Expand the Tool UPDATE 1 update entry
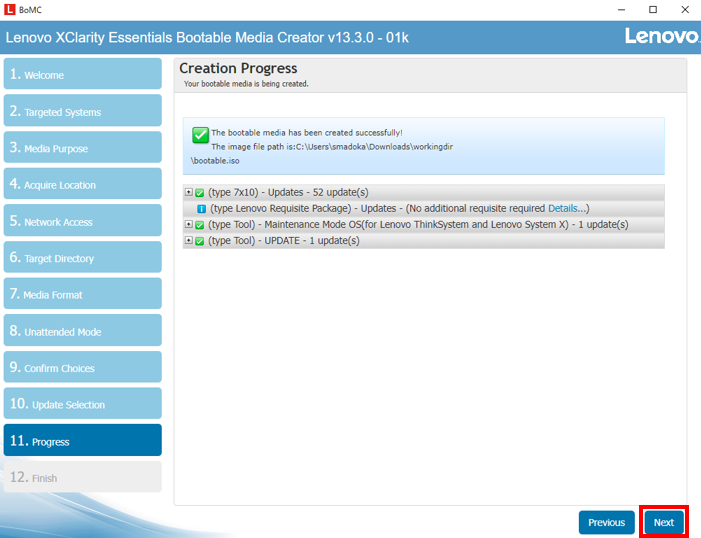701x538 pixels. point(189,241)
